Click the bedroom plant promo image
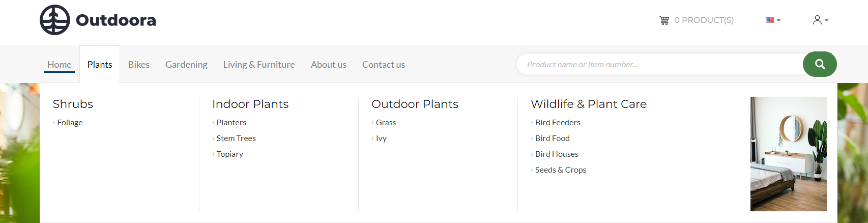 click(x=789, y=154)
